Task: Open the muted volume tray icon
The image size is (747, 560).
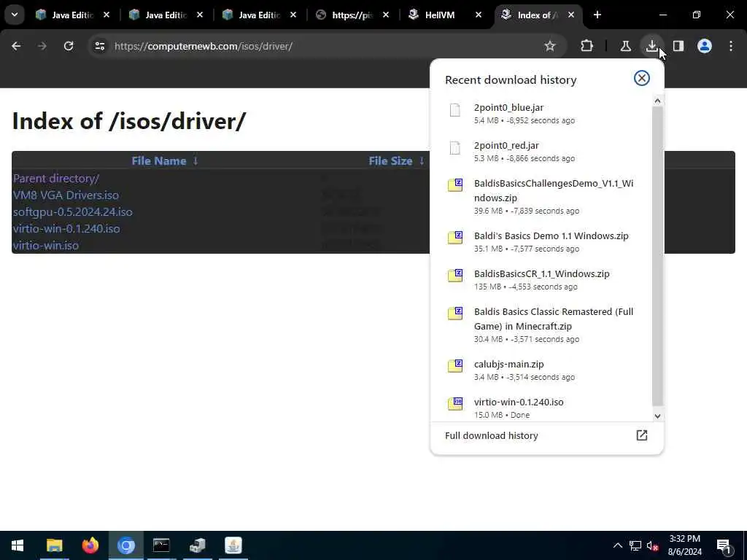Action: click(x=652, y=545)
